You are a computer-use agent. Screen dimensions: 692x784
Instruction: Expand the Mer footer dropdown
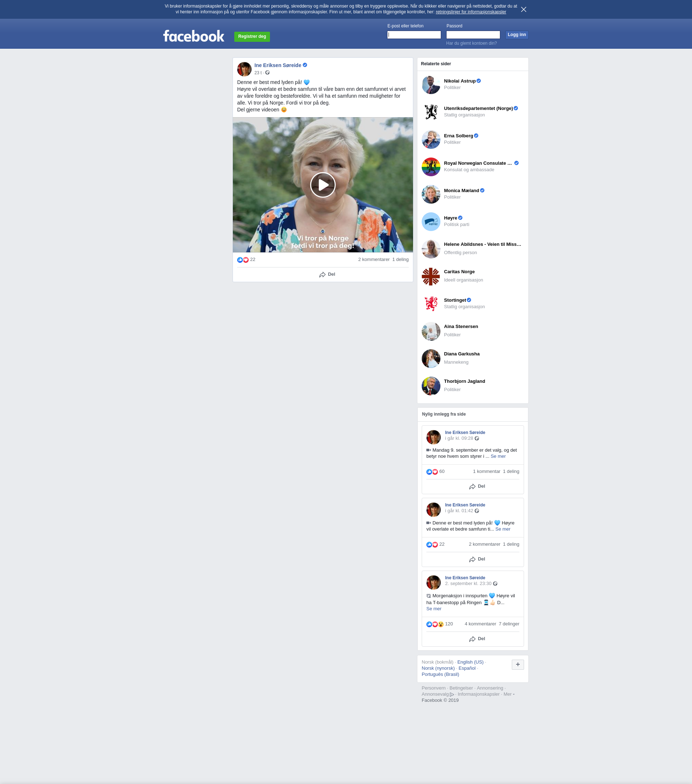click(x=509, y=695)
